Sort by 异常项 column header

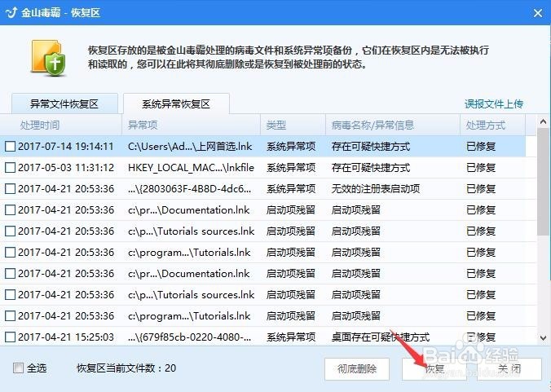tap(191, 125)
